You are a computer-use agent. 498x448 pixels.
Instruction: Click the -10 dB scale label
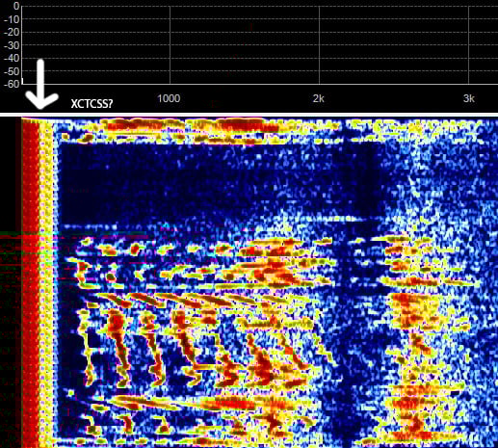click(x=12, y=19)
